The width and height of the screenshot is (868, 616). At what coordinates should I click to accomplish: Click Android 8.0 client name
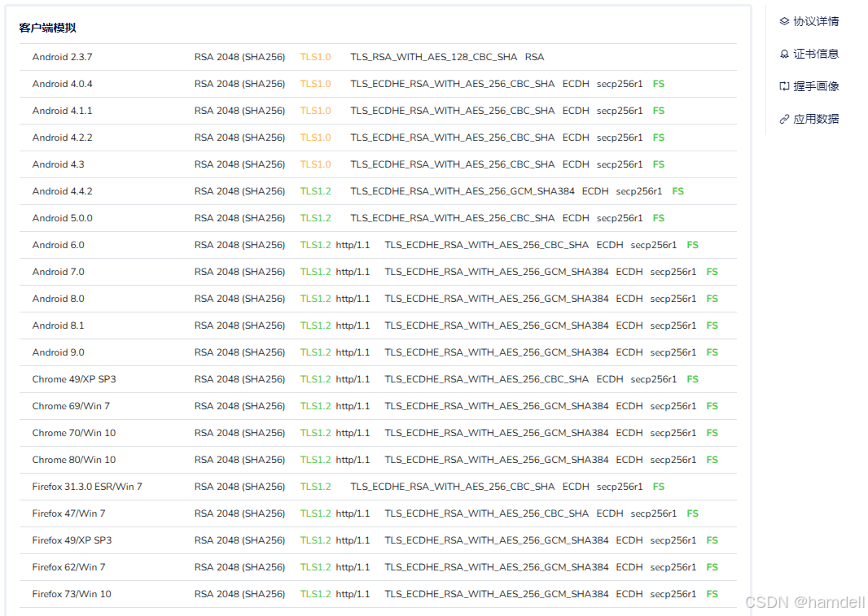point(58,299)
